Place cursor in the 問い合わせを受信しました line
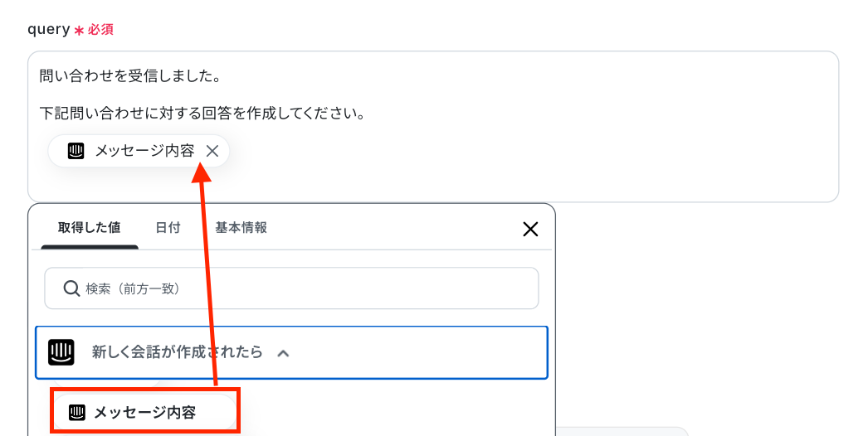 130,75
